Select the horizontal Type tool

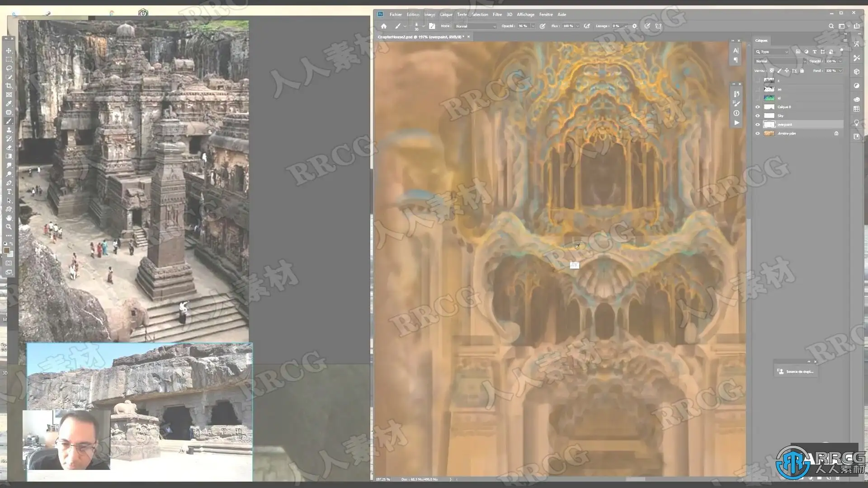(9, 192)
